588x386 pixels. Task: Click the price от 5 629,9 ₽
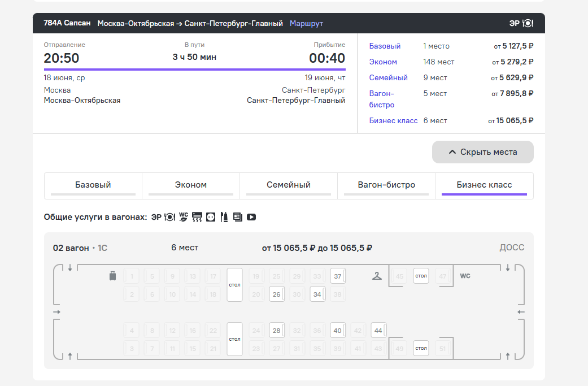[512, 77]
